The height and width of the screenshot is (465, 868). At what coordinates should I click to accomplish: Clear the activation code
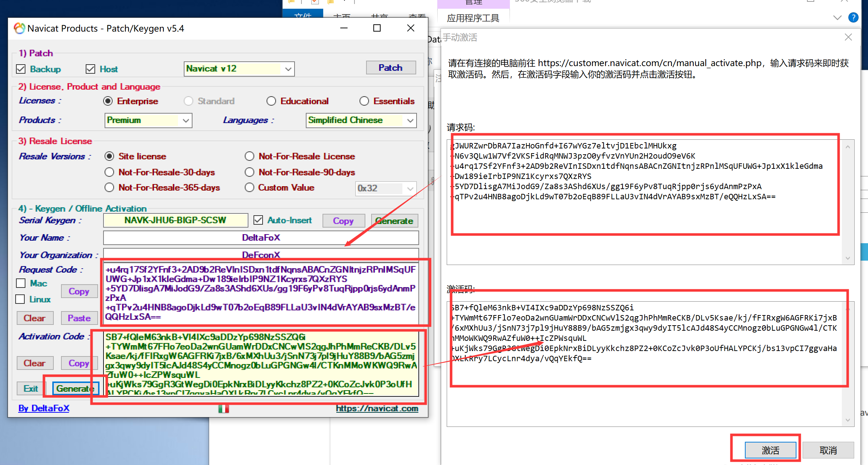click(x=35, y=363)
